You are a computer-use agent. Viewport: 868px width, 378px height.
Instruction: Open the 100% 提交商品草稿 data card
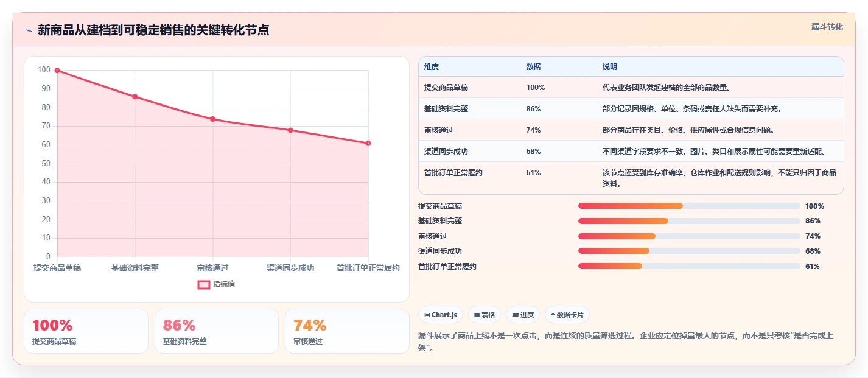86,331
